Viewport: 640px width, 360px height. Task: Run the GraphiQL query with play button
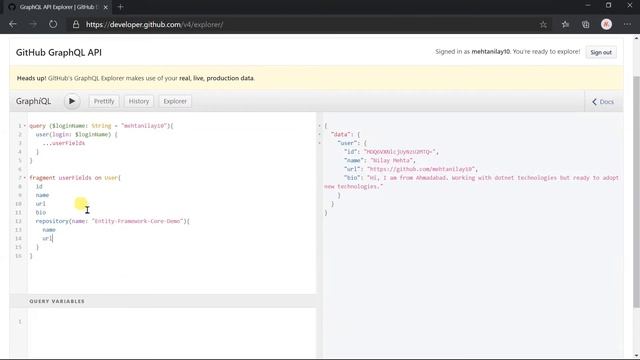click(x=72, y=101)
